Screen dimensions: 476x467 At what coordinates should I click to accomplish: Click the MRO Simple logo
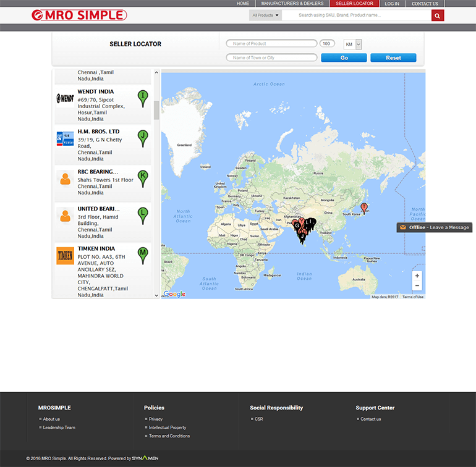pyautogui.click(x=79, y=15)
